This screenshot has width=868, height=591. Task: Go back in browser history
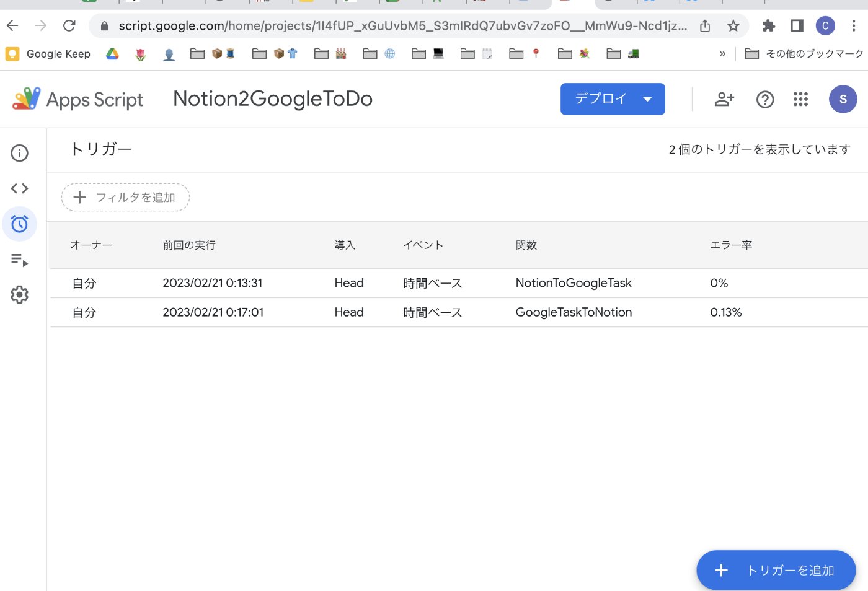(12, 25)
